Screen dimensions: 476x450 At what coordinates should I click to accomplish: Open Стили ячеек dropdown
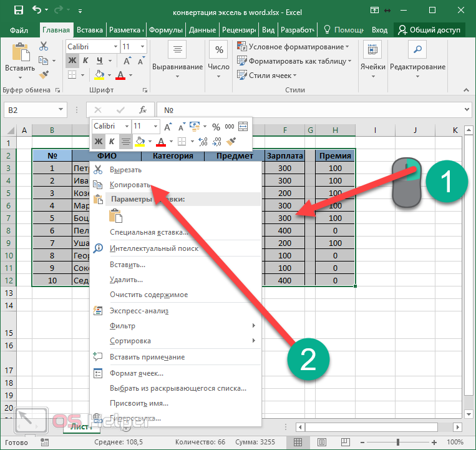267,76
